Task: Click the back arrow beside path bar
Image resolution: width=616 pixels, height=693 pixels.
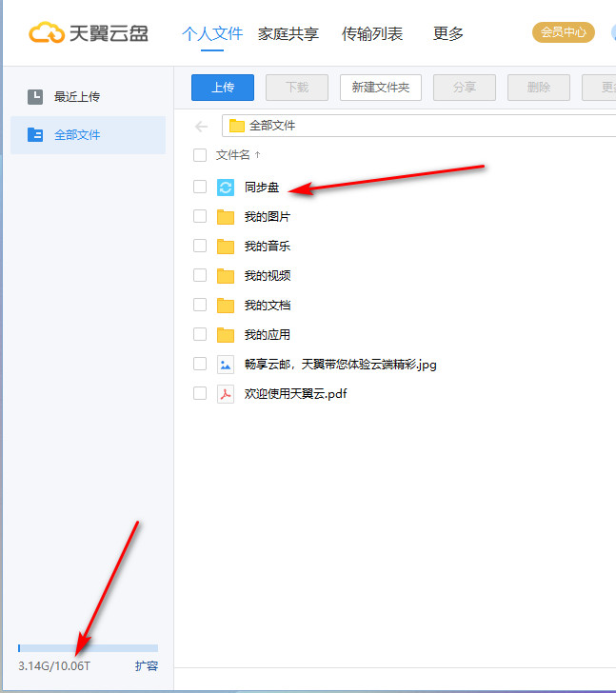Action: click(202, 127)
